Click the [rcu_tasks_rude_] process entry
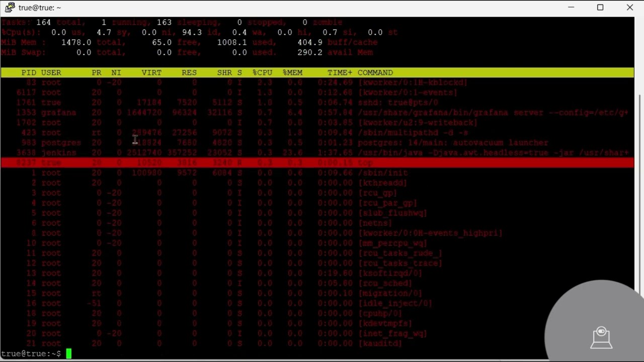Screen dimensions: 644x362 click(x=400, y=253)
